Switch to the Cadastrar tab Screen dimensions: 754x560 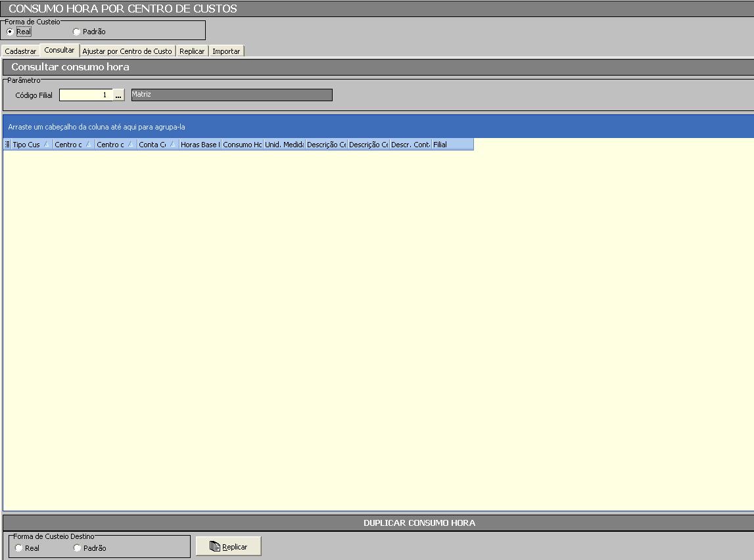pyautogui.click(x=20, y=51)
